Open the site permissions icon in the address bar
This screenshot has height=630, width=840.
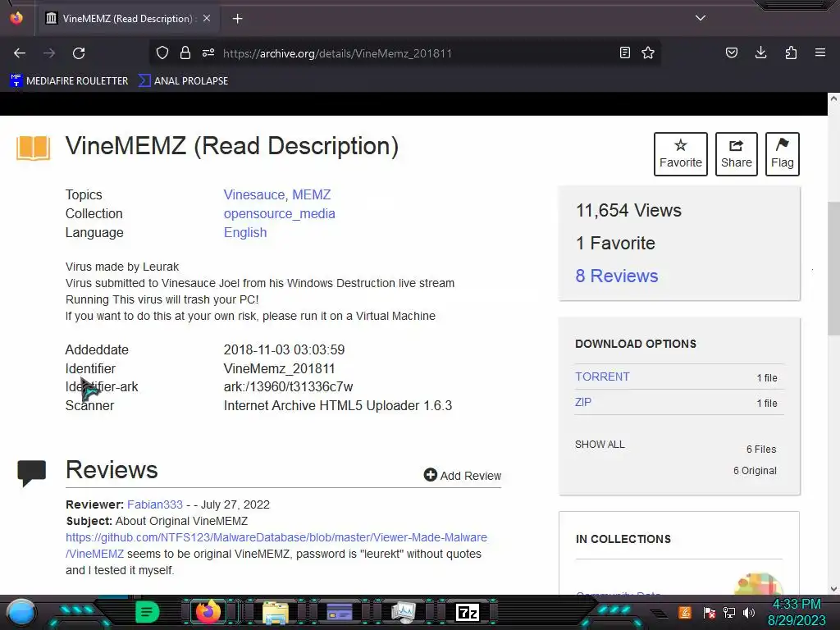pyautogui.click(x=208, y=52)
